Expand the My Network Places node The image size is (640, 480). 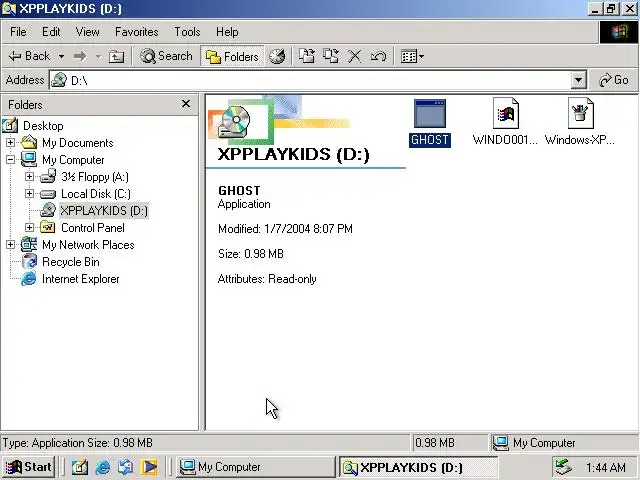[11, 244]
